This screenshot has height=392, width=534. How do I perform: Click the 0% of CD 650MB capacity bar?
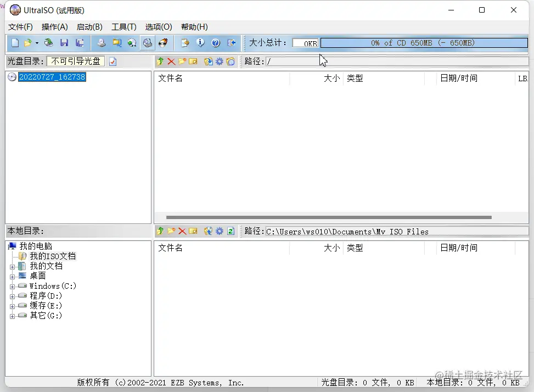[x=424, y=43]
